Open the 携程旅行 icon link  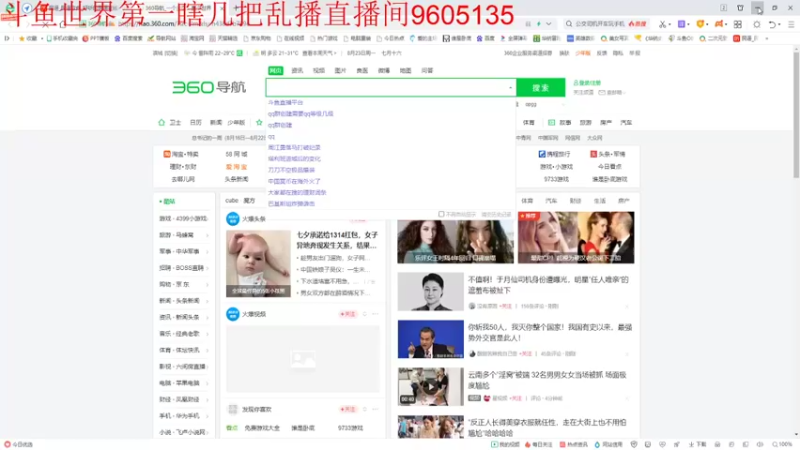tap(542, 154)
